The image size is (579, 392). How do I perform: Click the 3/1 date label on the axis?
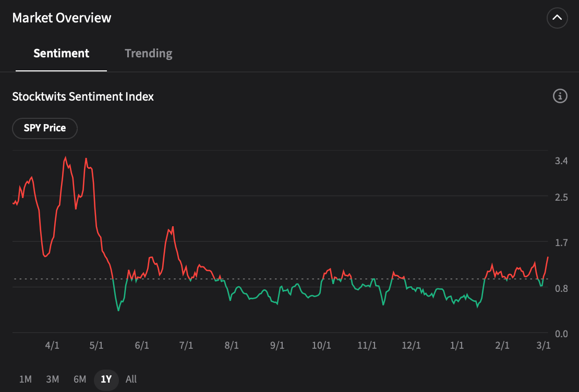click(x=544, y=345)
